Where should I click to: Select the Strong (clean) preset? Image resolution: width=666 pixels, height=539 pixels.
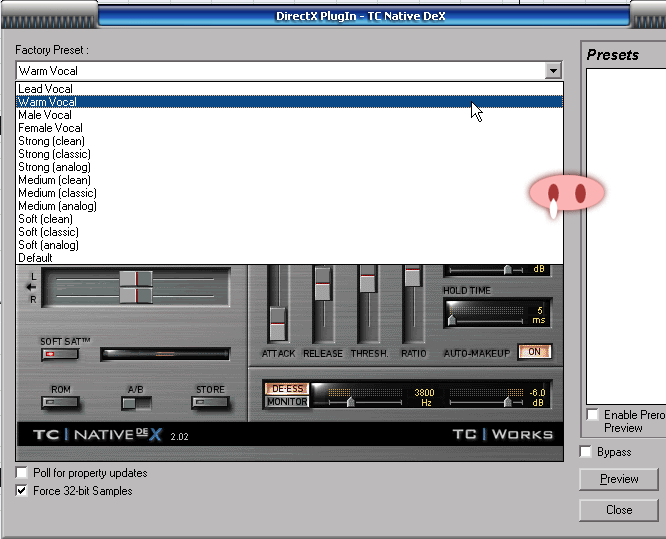pos(290,141)
